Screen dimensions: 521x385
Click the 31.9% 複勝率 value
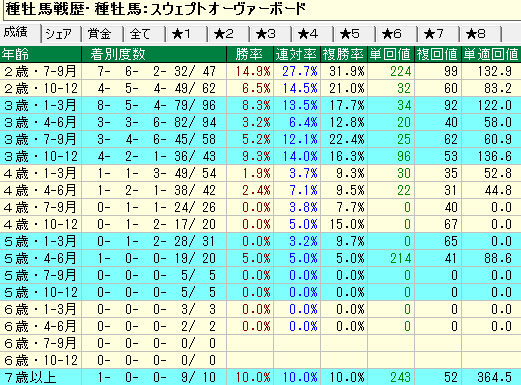[347, 71]
